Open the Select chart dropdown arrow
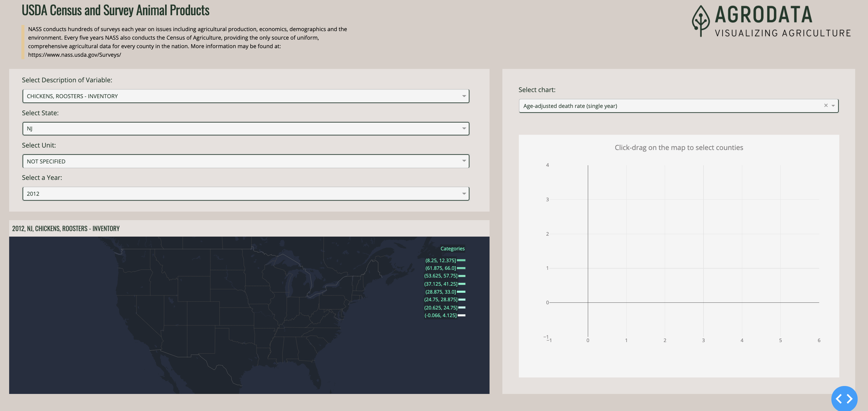 [x=833, y=106]
